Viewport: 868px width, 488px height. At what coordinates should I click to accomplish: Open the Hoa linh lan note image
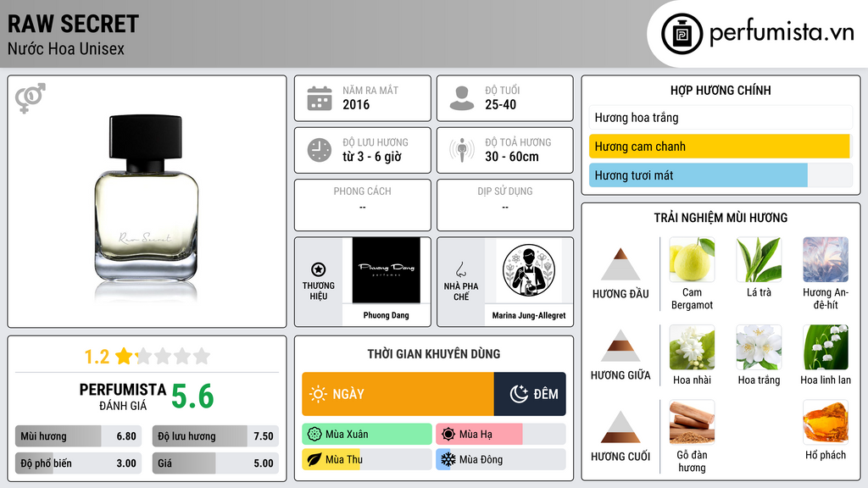(x=826, y=347)
